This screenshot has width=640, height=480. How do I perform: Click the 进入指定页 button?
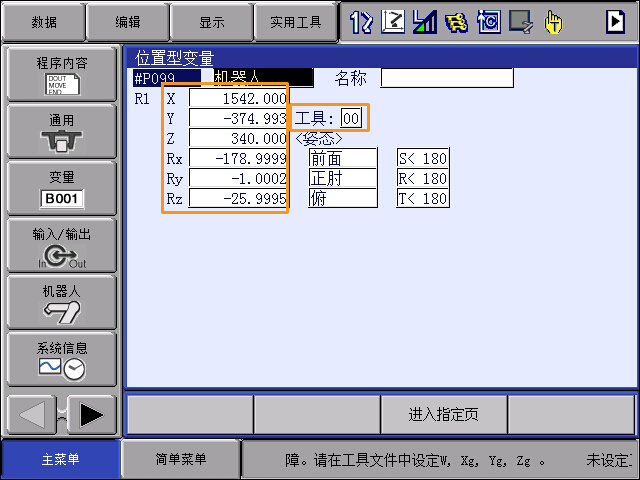(x=444, y=414)
